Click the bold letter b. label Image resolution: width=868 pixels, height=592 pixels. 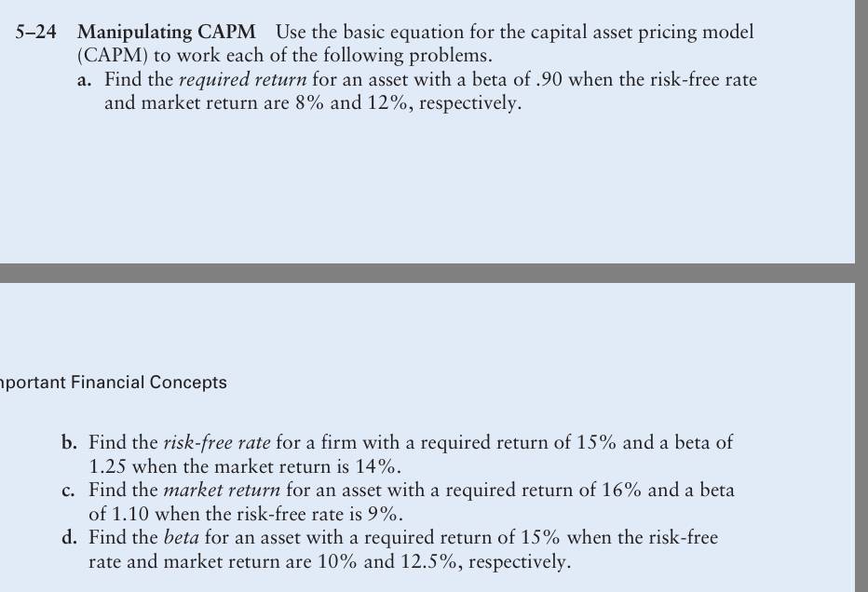(x=69, y=443)
